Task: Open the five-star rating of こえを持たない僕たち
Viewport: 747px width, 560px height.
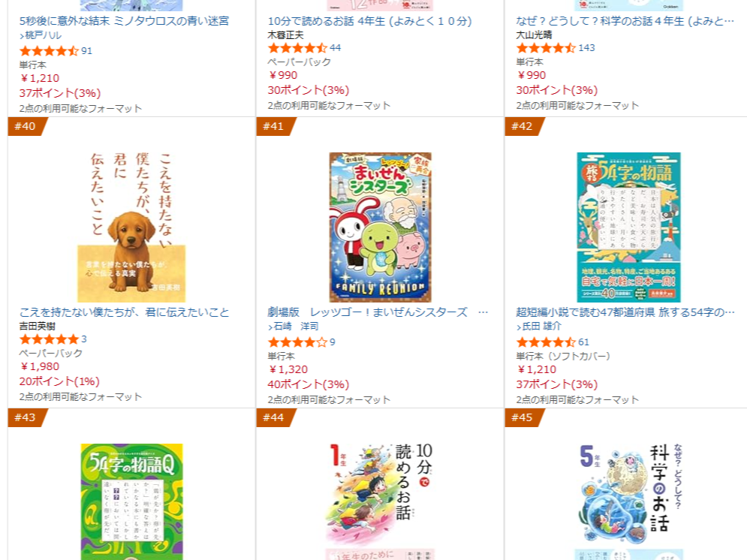Action: coord(49,339)
